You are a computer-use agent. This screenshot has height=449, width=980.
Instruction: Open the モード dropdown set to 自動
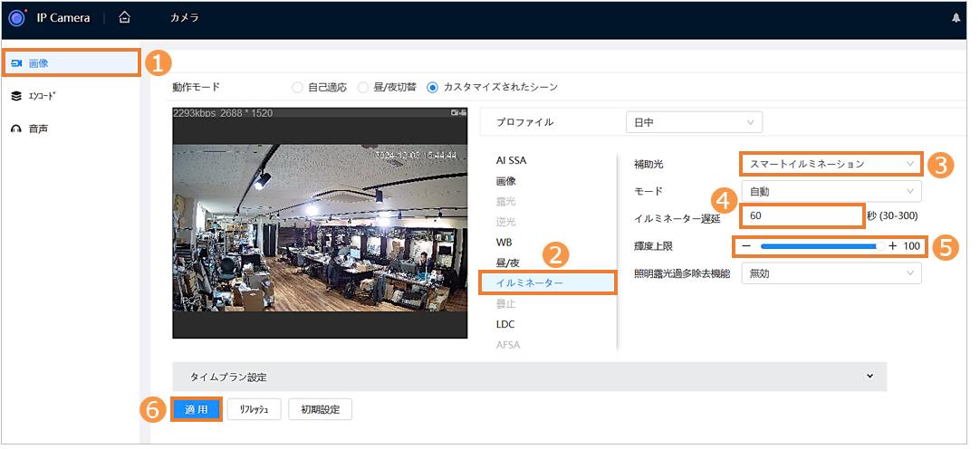pyautogui.click(x=831, y=191)
